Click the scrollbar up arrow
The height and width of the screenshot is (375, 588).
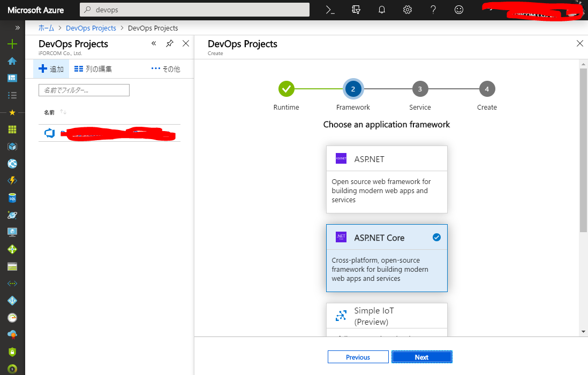583,64
